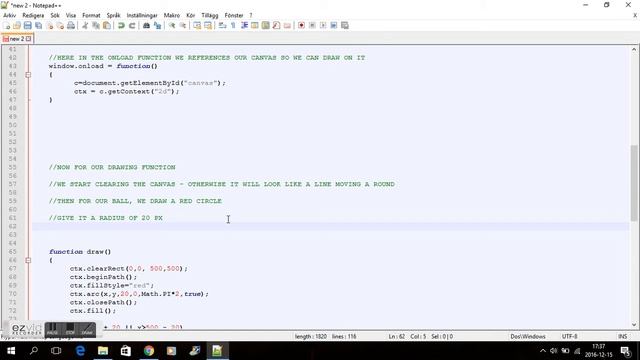
Task: Close the 'new 2' tab with its X
Action: 29,39
